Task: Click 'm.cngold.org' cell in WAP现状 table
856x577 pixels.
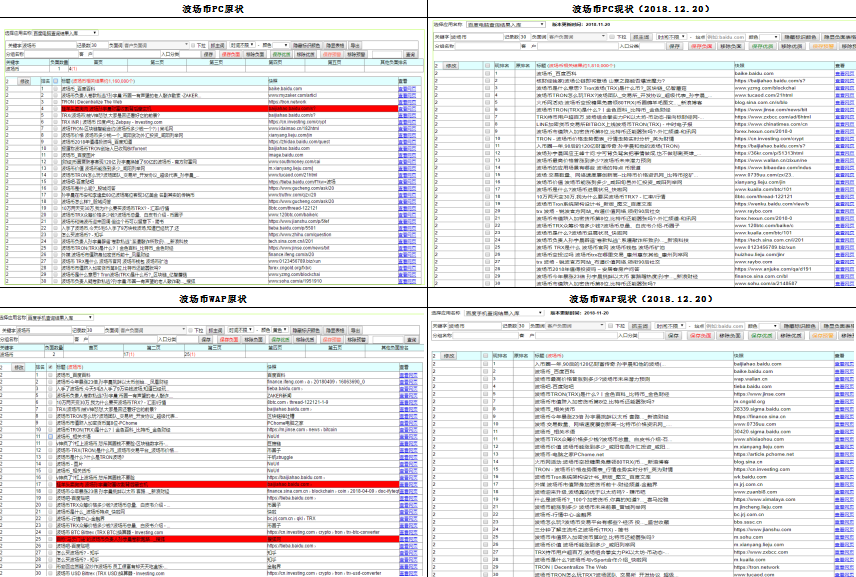Action: [750, 401]
